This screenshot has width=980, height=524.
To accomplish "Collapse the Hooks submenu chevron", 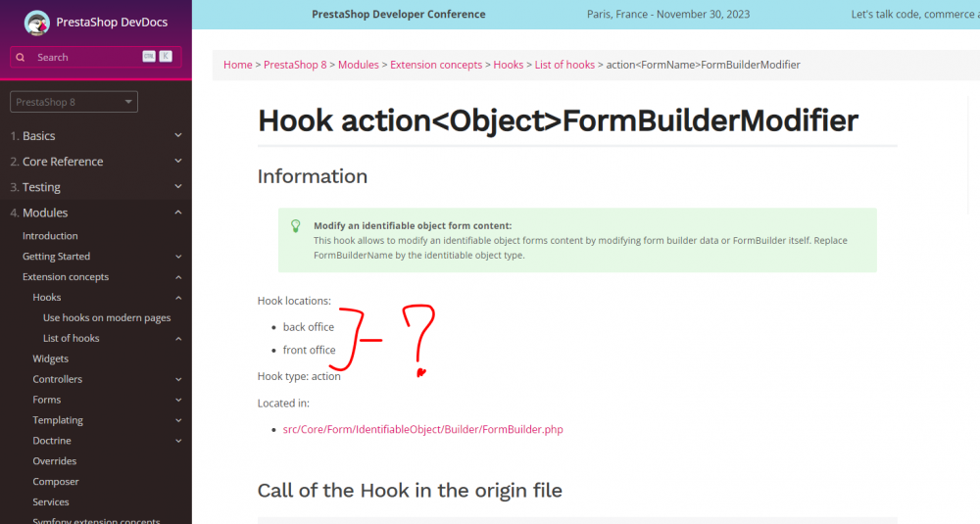I will click(178, 298).
